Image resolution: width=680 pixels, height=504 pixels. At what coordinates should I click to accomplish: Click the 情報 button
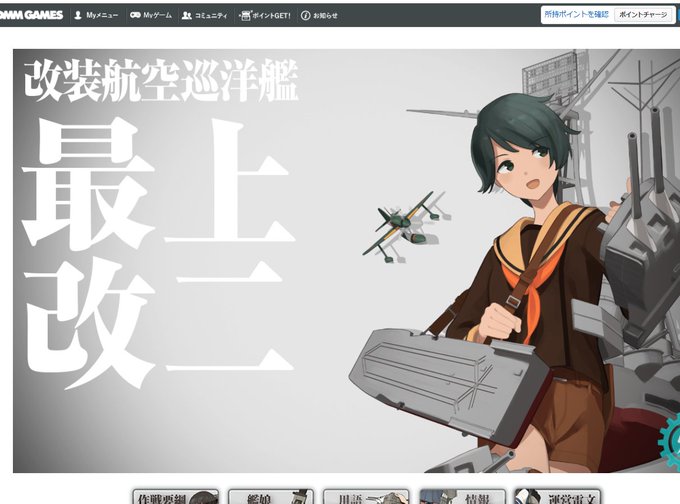coord(462,497)
